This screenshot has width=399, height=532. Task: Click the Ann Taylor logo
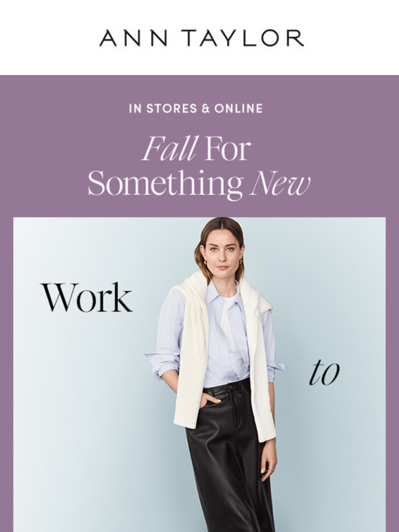202,38
